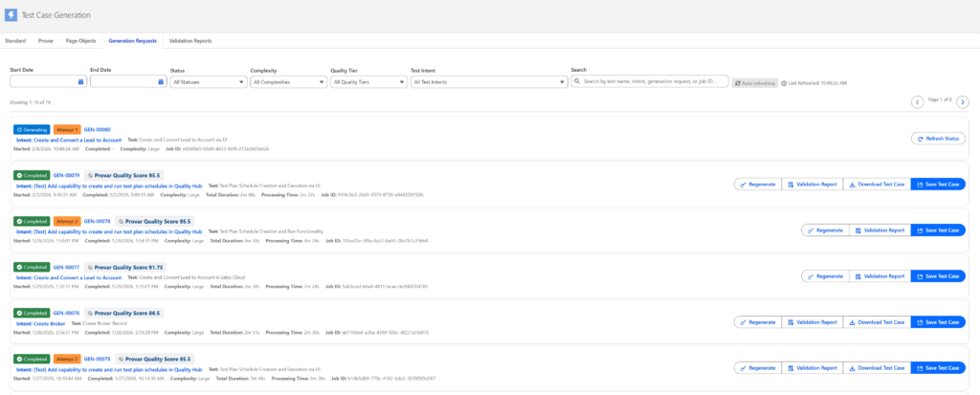The height and width of the screenshot is (395, 980).
Task: Click the Test Case Generation lightning app icon
Action: click(x=11, y=15)
